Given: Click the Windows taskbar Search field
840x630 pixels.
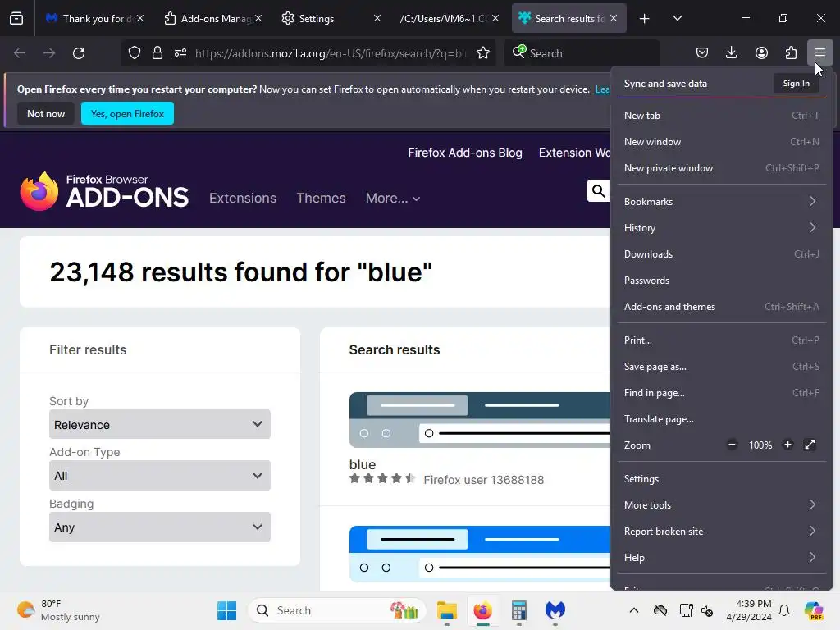Looking at the screenshot, I should click(337, 610).
